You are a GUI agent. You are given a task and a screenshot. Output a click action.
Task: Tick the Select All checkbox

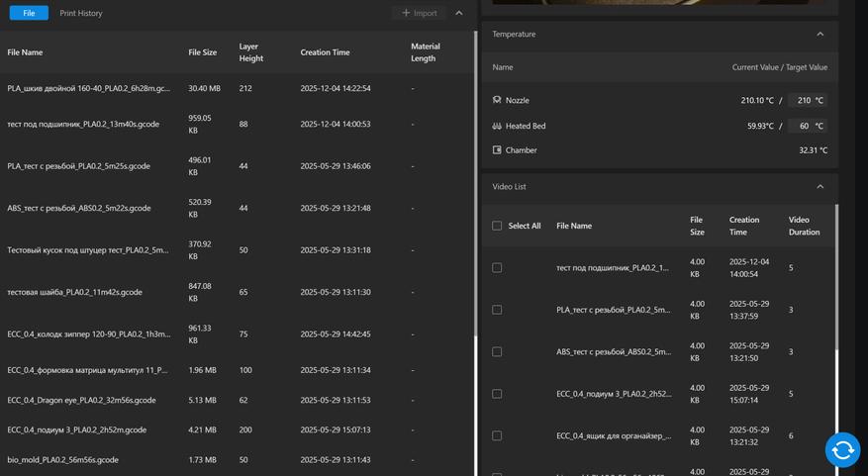coord(497,226)
